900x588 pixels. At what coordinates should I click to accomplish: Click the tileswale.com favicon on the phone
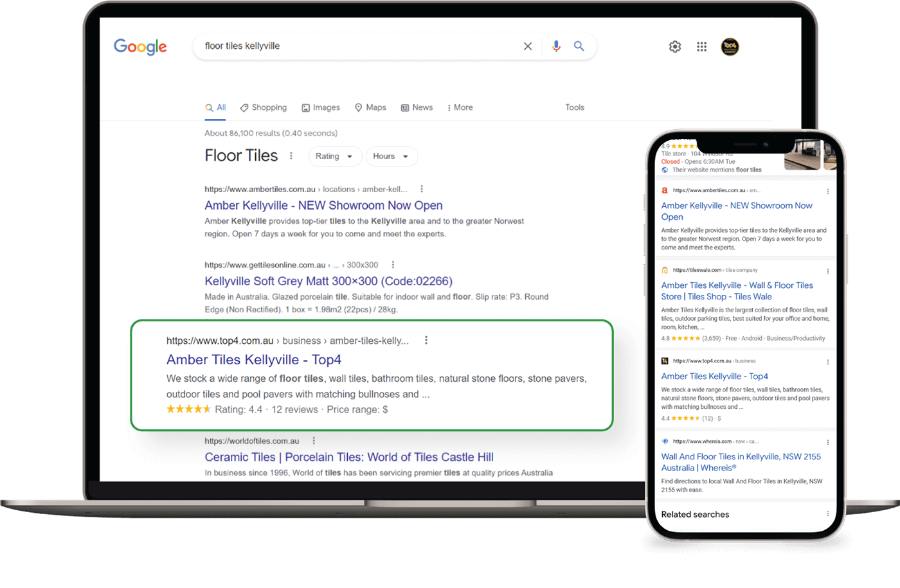(x=665, y=270)
